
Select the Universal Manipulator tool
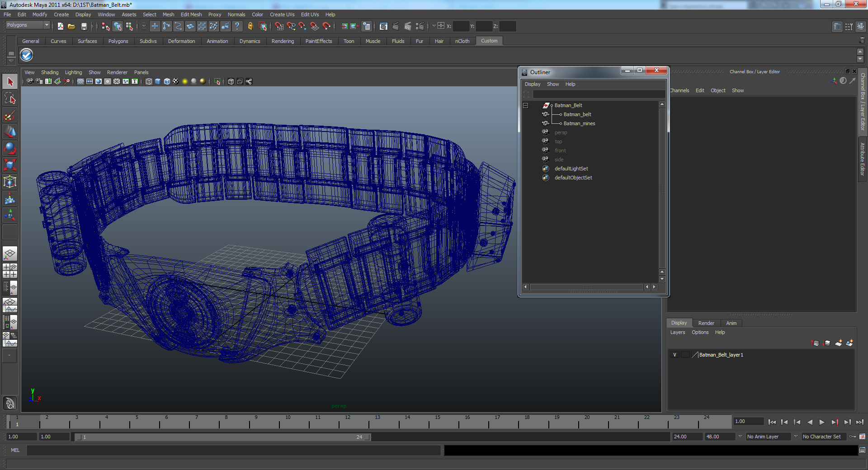coord(10,182)
